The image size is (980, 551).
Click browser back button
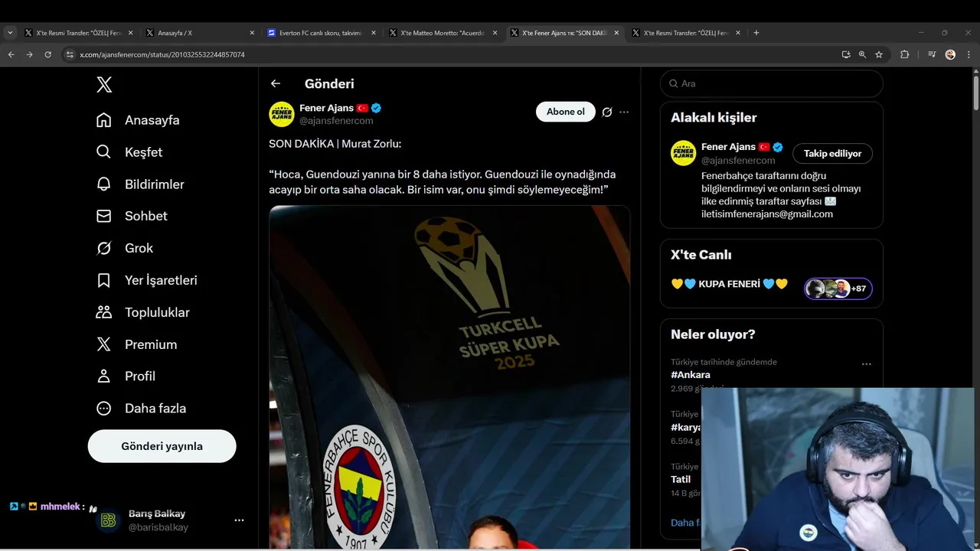tap(11, 54)
